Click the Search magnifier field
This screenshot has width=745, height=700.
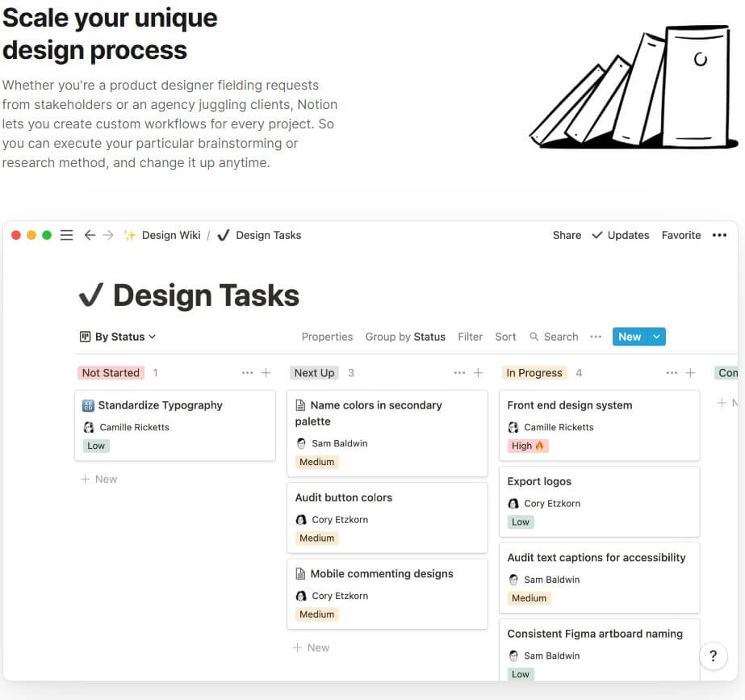(x=554, y=337)
